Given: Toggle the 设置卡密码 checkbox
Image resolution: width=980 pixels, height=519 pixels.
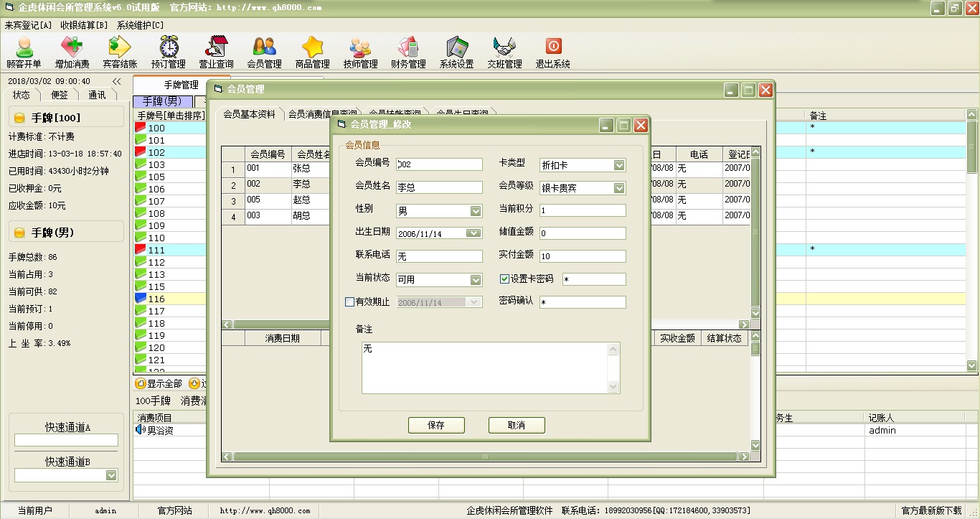Looking at the screenshot, I should pos(505,279).
